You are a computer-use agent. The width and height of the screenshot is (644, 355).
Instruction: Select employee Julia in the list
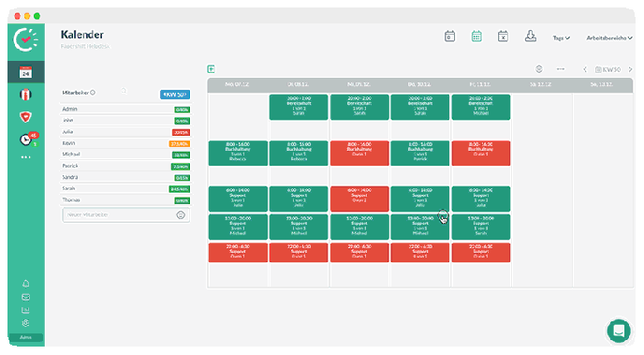(125, 132)
